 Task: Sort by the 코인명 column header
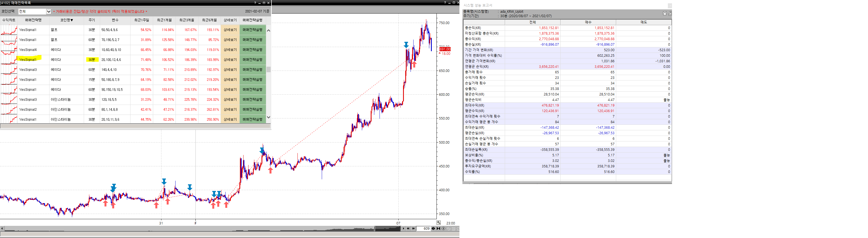[67, 20]
